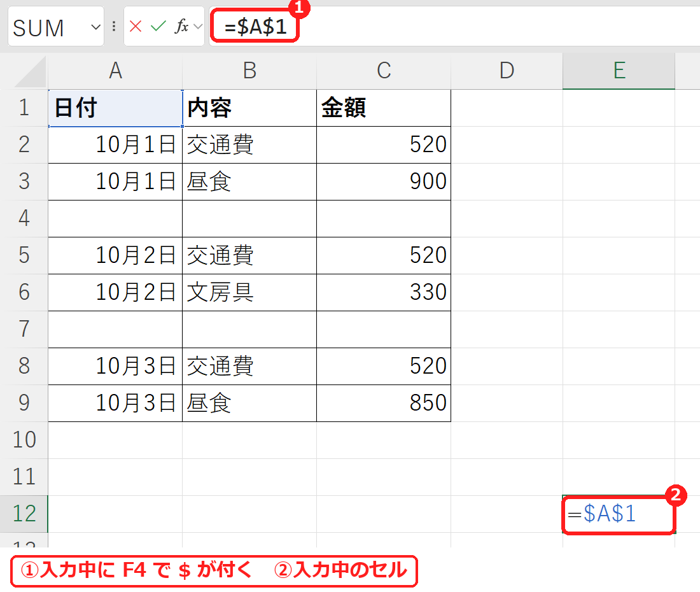The image size is (700, 592).
Task: Click cell C8 with value 520
Action: pos(384,366)
